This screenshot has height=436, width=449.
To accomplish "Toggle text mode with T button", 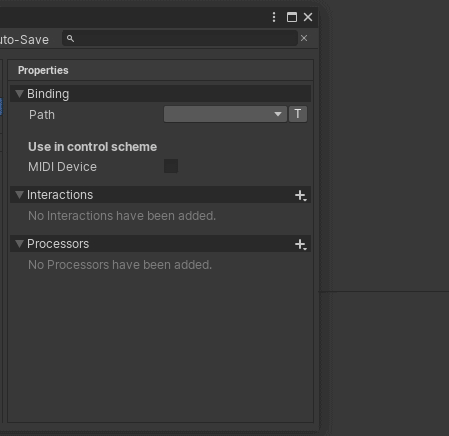I will tap(298, 114).
